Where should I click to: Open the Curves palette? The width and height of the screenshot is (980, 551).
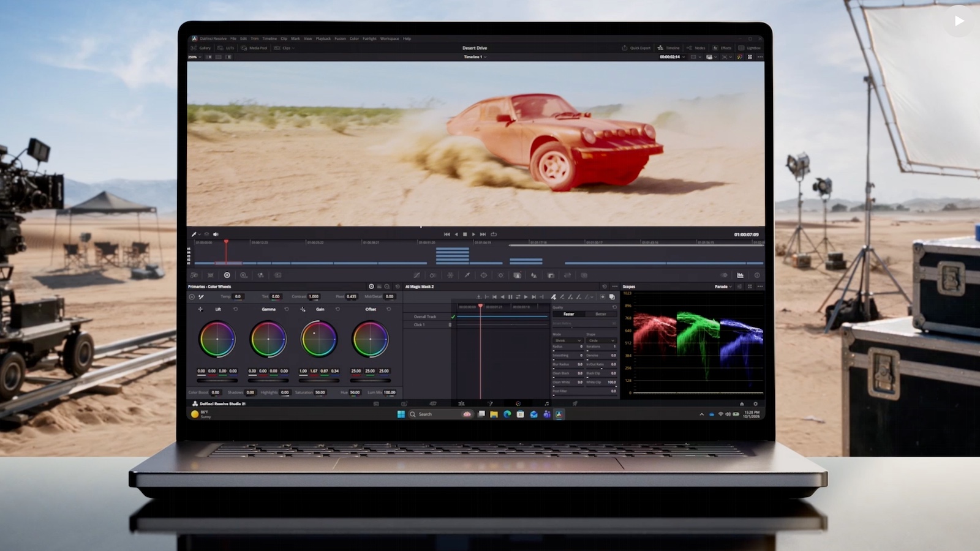417,275
